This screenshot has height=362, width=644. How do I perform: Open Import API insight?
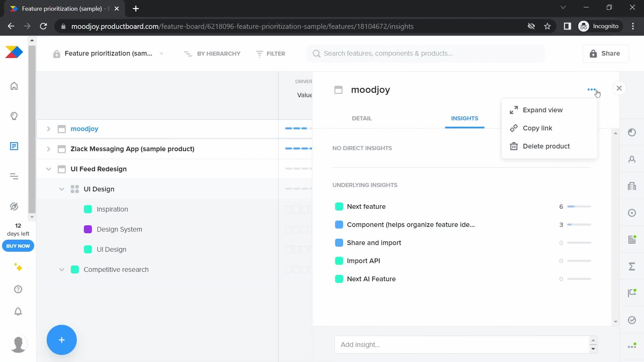(364, 261)
